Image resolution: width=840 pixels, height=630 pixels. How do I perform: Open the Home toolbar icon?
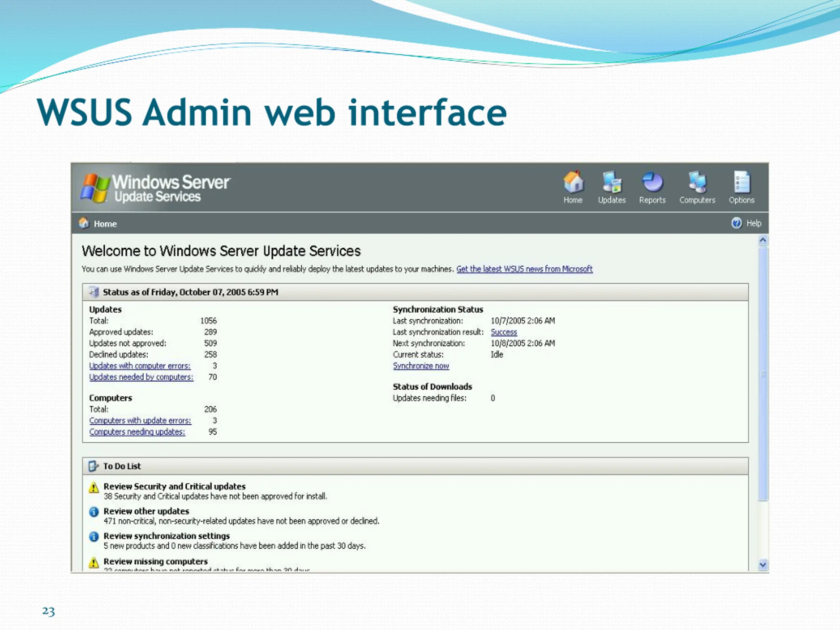coord(573,182)
